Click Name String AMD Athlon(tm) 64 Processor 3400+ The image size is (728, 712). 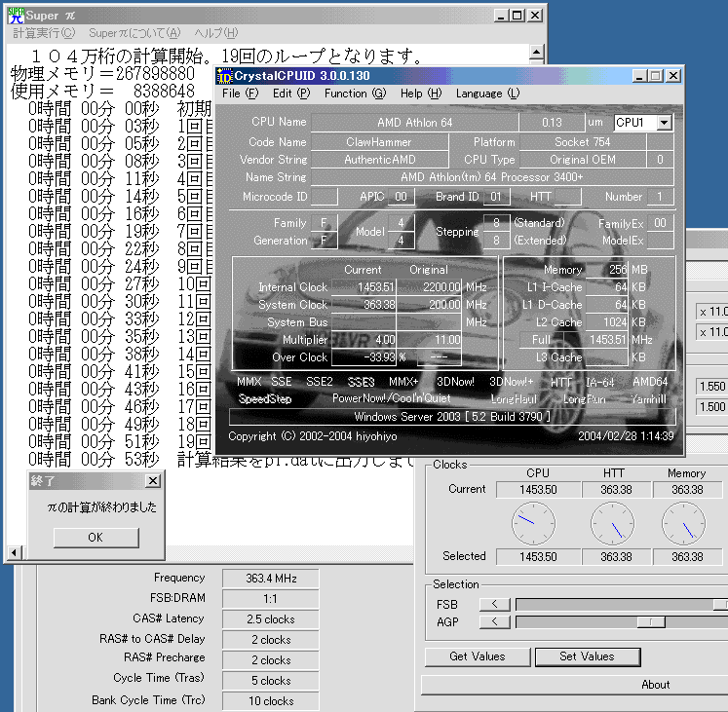[x=492, y=177]
